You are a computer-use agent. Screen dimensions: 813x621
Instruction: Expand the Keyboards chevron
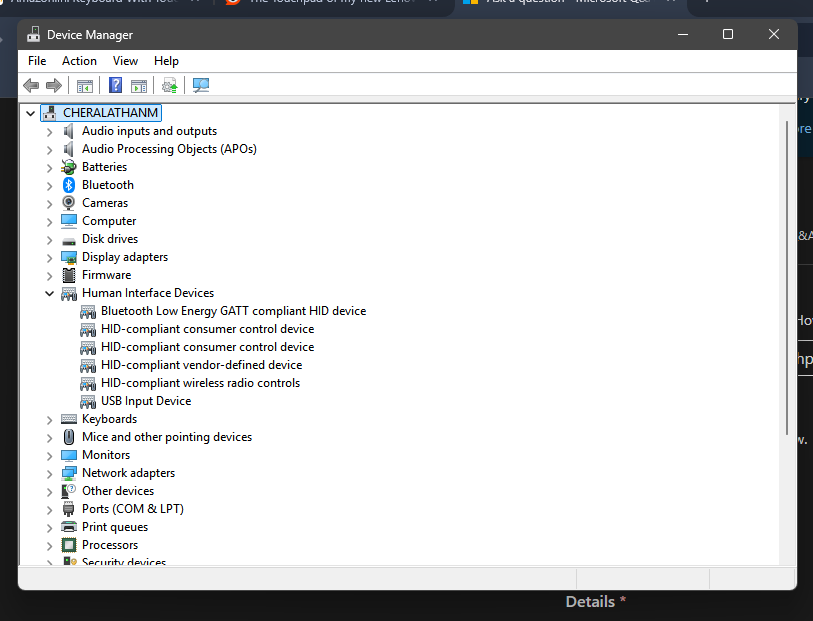coord(49,420)
